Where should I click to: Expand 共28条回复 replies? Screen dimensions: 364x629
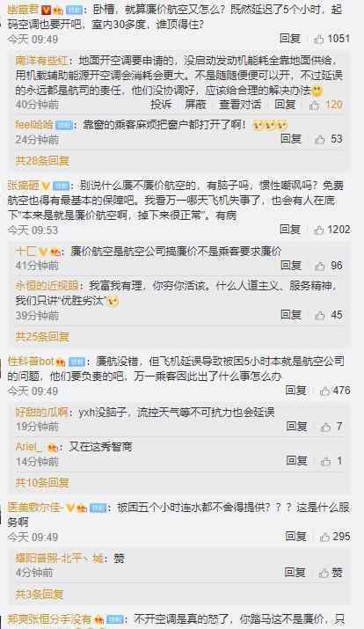point(42,161)
